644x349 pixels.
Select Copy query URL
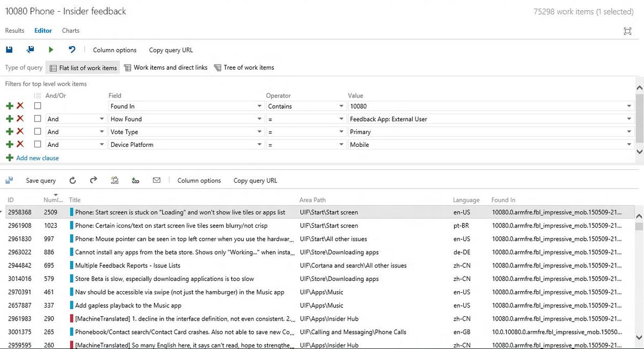pos(171,50)
